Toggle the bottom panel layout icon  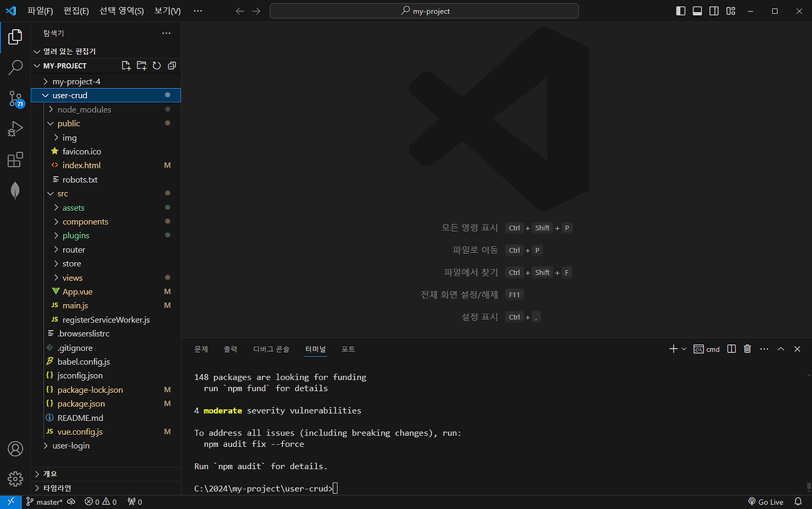point(697,11)
